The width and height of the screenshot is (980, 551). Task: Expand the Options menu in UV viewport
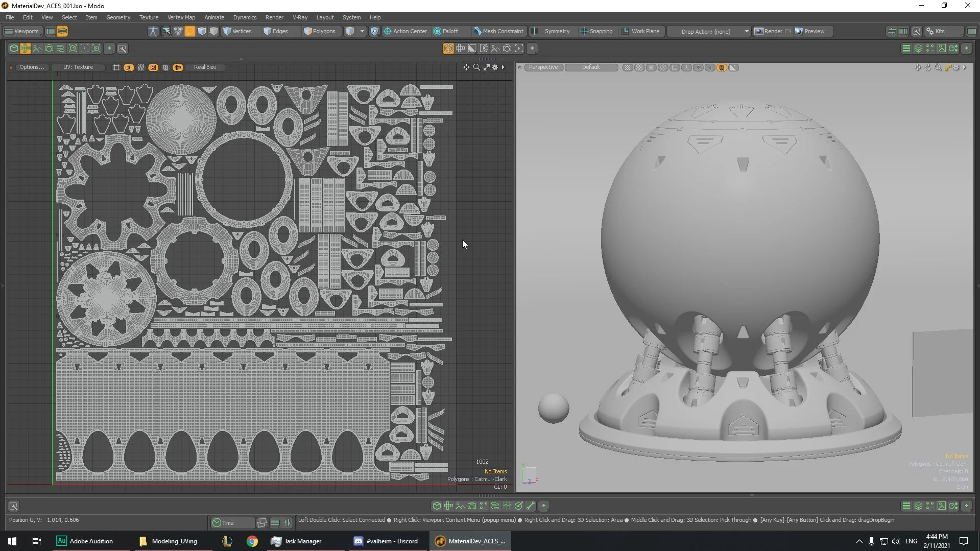point(32,67)
